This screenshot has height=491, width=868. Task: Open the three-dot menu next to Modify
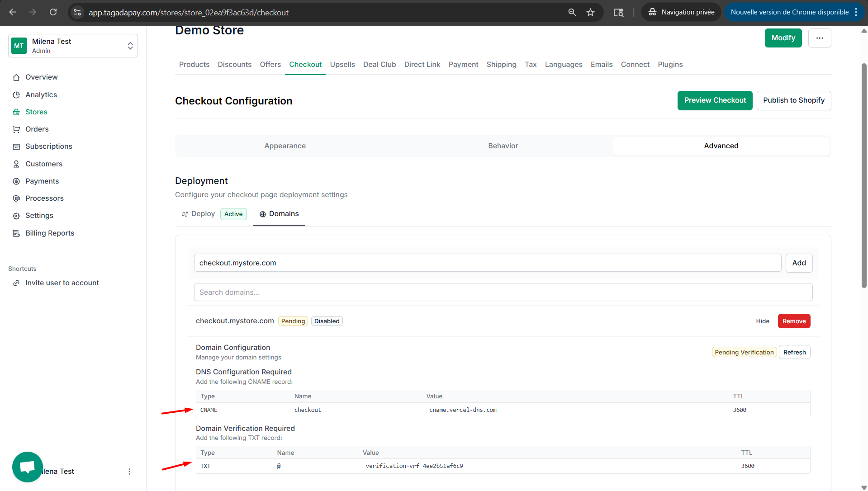pyautogui.click(x=819, y=38)
